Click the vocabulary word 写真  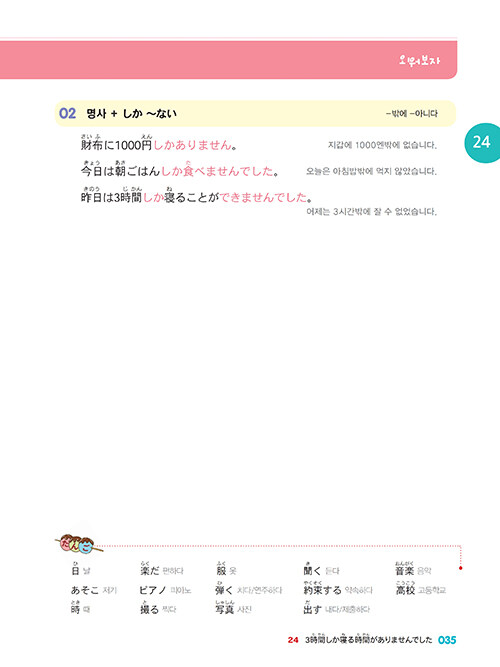pyautogui.click(x=225, y=607)
